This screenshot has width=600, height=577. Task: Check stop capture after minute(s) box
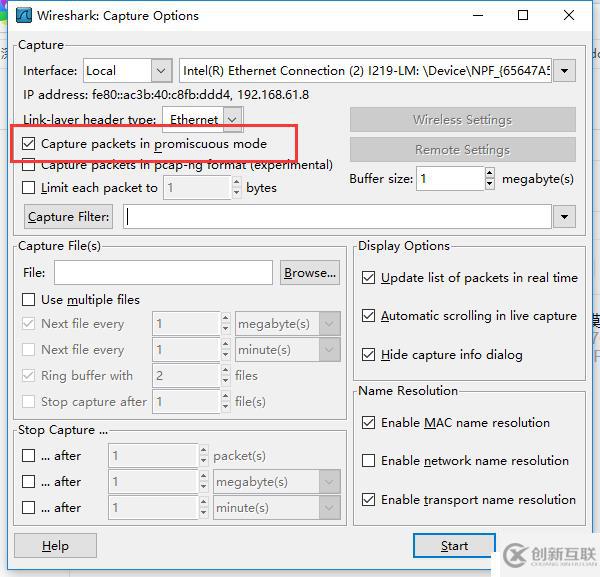click(29, 508)
